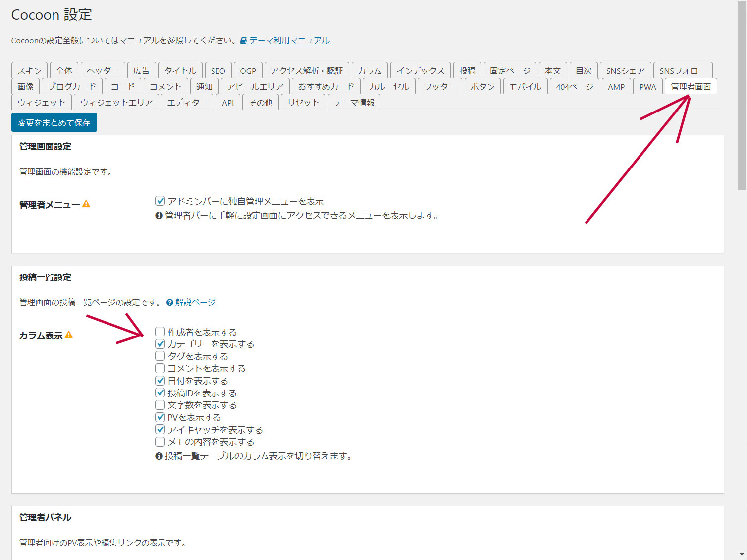
Task: Click the warning icon beside カラム表示
Action: pos(69,335)
